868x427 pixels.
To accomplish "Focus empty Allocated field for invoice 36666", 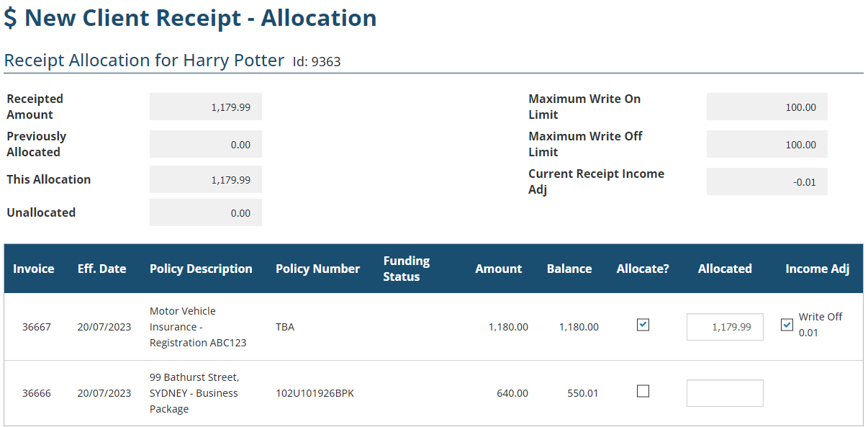I will (x=725, y=393).
